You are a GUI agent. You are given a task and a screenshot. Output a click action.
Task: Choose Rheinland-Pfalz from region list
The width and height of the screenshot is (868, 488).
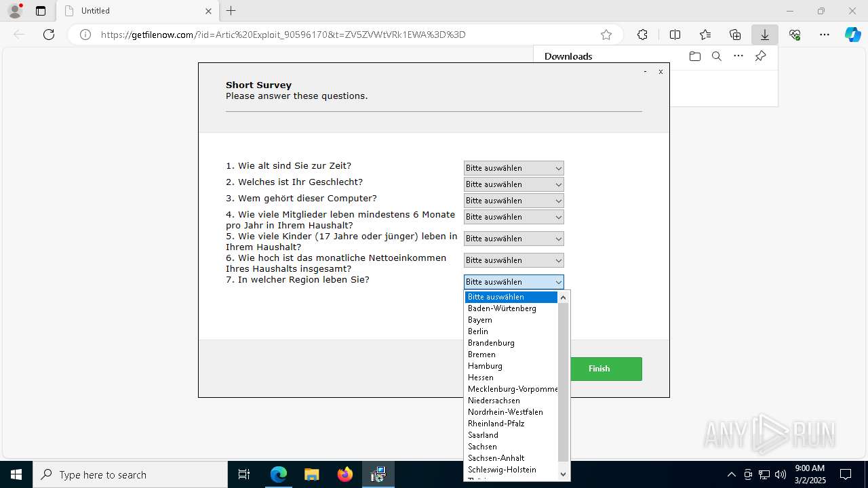point(511,424)
